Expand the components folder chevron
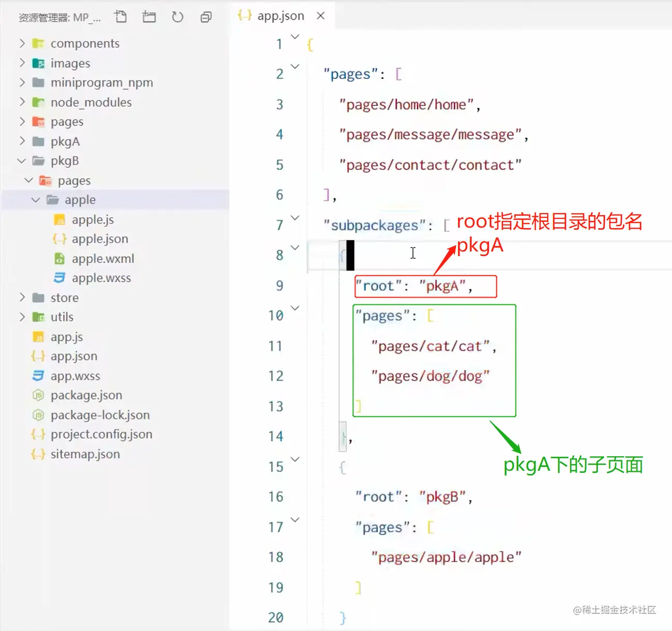 click(22, 43)
